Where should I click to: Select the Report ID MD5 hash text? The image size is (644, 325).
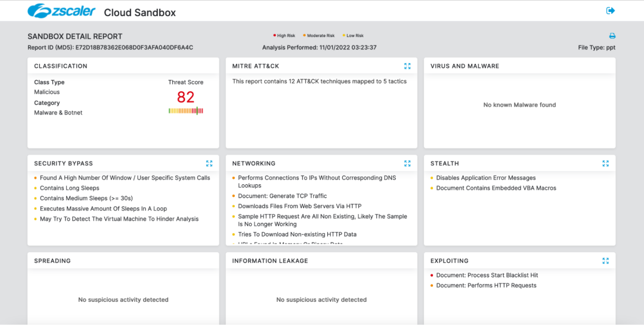pyautogui.click(x=134, y=48)
